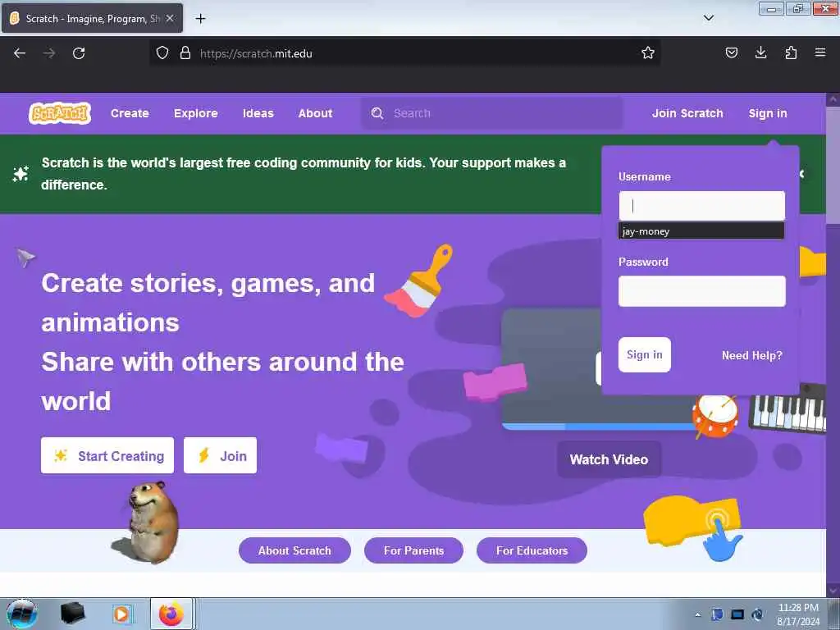This screenshot has height=630, width=840.
Task: Close the Scratch browser tab
Action: (170, 18)
